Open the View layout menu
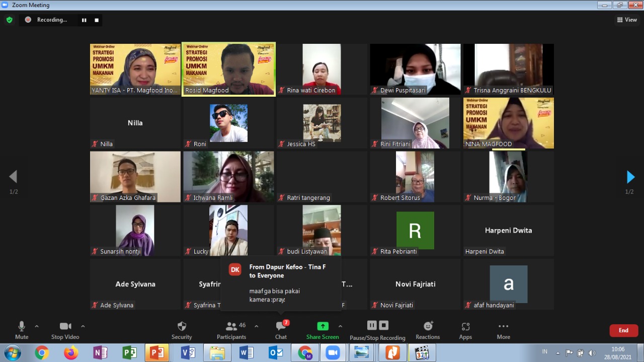Screen dimensions: 644x362 pos(627,20)
